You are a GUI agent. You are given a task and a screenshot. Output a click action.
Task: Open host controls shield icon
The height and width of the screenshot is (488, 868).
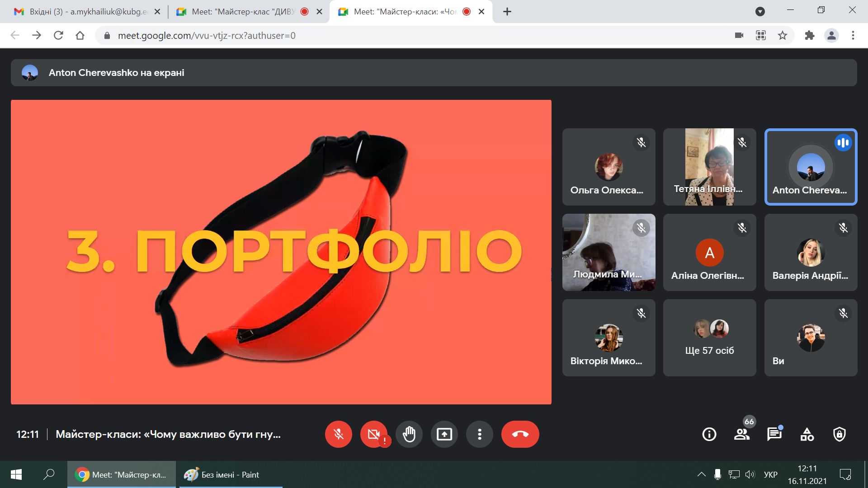point(840,434)
